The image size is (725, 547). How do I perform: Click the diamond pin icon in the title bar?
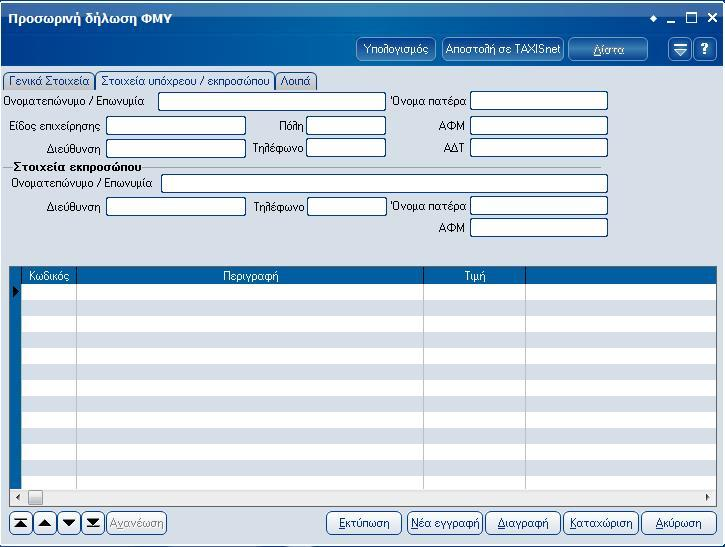point(653,19)
